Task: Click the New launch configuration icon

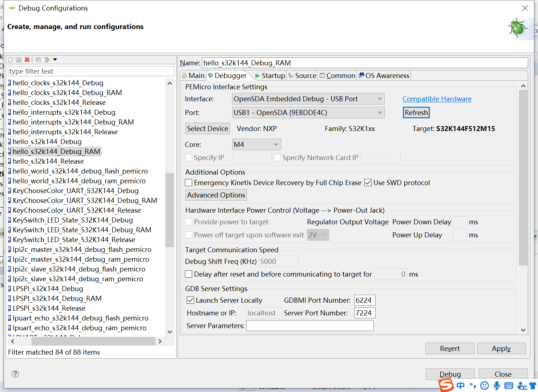Action: pos(11,60)
